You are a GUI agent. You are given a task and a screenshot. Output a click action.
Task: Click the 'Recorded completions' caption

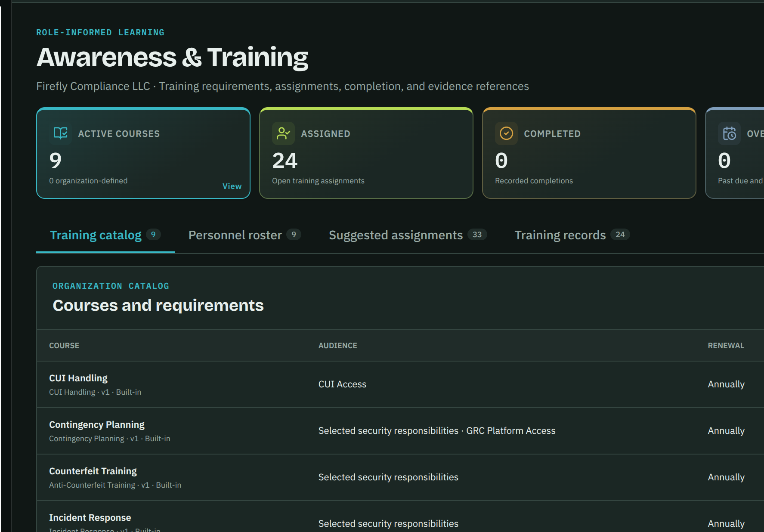click(x=534, y=181)
